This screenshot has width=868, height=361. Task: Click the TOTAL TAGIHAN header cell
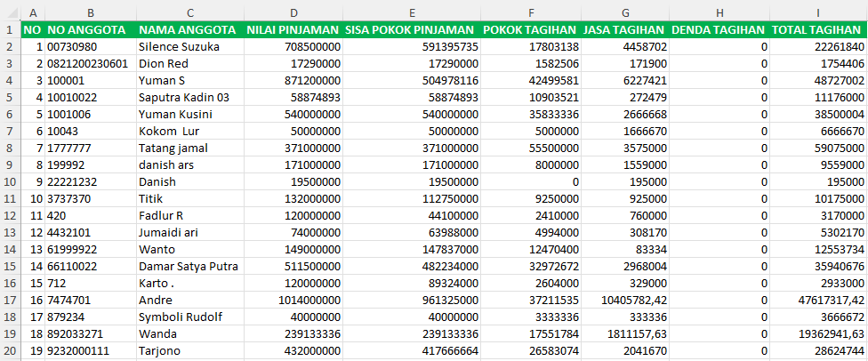[818, 29]
